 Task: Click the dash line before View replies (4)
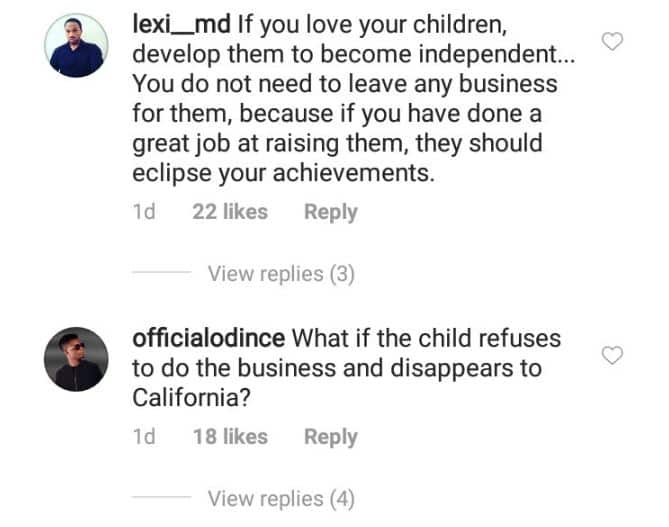pyautogui.click(x=161, y=499)
